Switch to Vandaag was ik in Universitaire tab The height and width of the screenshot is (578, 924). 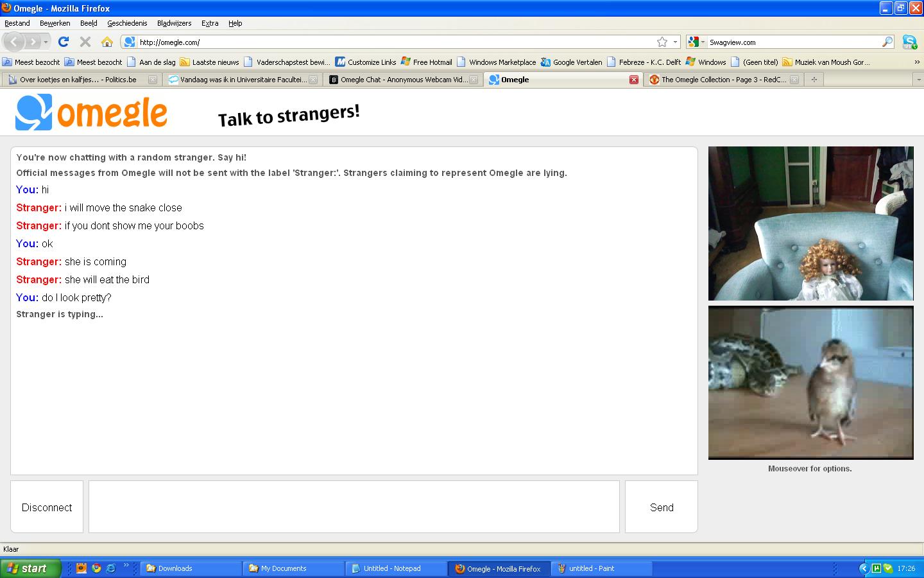coord(242,80)
